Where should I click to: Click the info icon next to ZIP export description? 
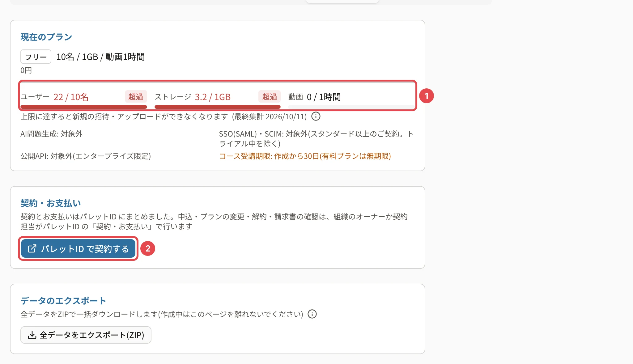click(312, 314)
